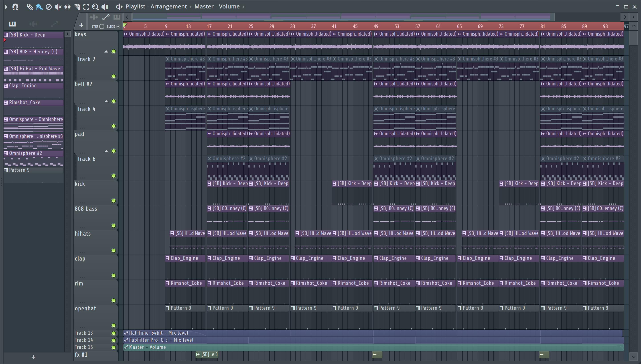Select the Select marquee tool
This screenshot has width=641, height=364.
86,7
